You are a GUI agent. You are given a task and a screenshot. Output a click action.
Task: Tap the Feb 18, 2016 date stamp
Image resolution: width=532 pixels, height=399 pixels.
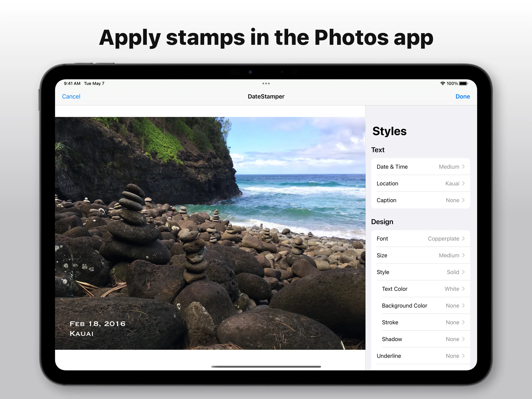pyautogui.click(x=97, y=324)
